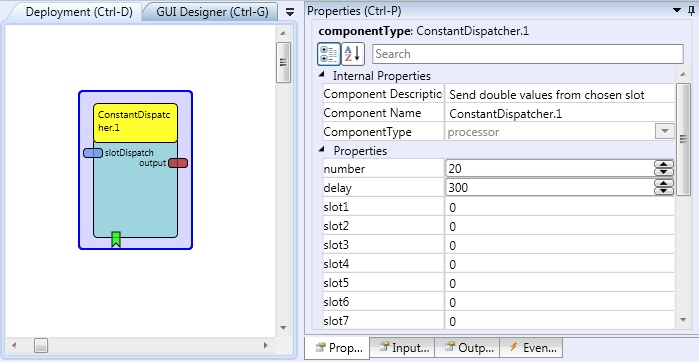This screenshot has width=699, height=362.
Task: Decrease the number value
Action: pyautogui.click(x=664, y=173)
